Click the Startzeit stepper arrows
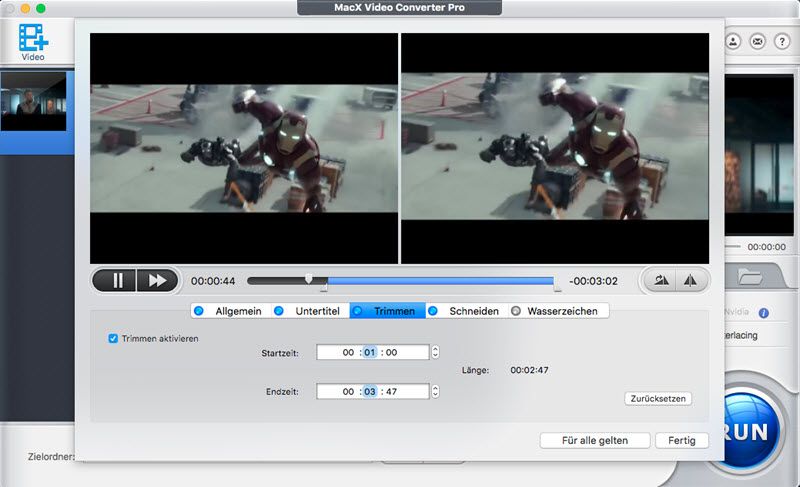800x487 pixels. tap(435, 352)
